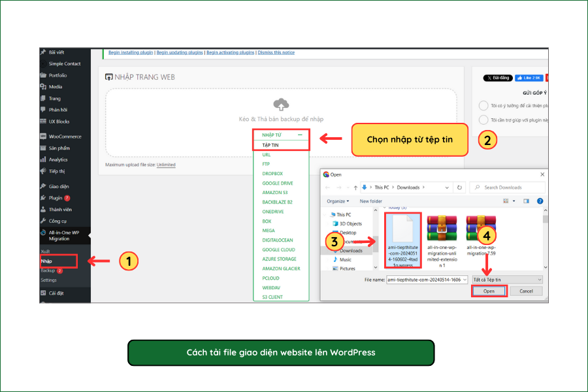Open Xuất submenu item
This screenshot has height=392, width=588.
(x=45, y=252)
